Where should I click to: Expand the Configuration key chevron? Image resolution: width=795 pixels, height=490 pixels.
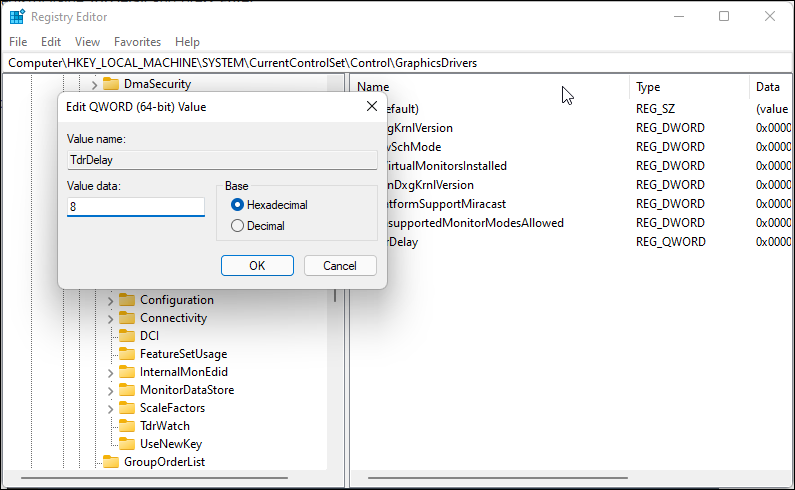[110, 300]
